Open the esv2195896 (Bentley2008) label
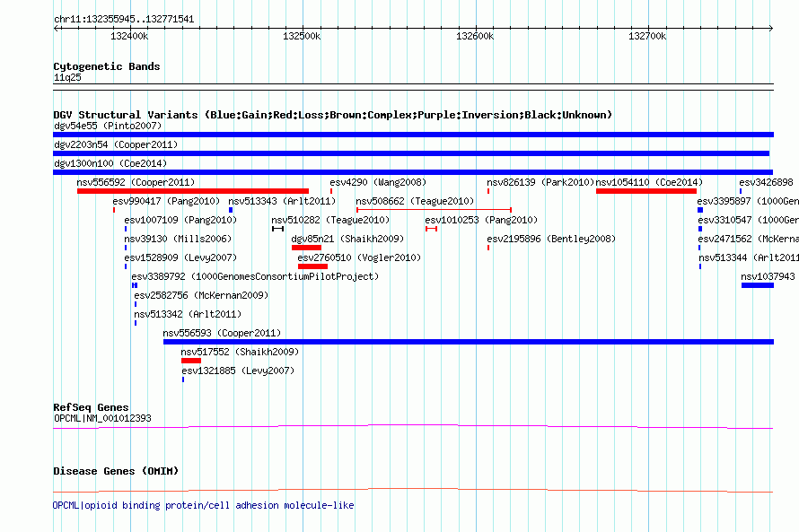The width and height of the screenshot is (799, 532). 551,239
